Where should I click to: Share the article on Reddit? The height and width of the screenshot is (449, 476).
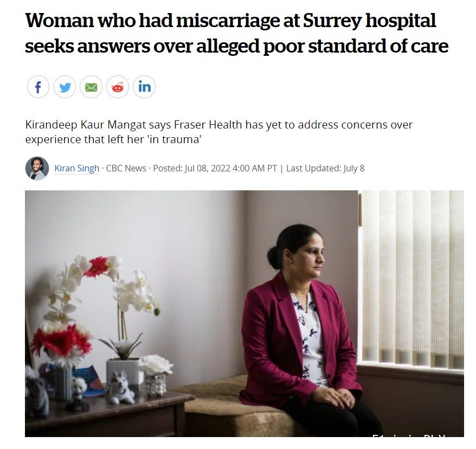coord(118,87)
